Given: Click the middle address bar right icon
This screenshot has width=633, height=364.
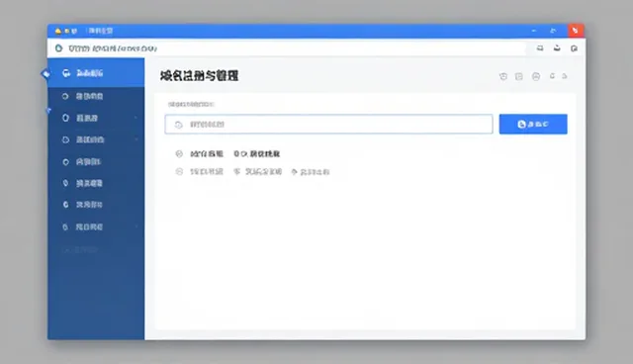Looking at the screenshot, I should point(557,48).
